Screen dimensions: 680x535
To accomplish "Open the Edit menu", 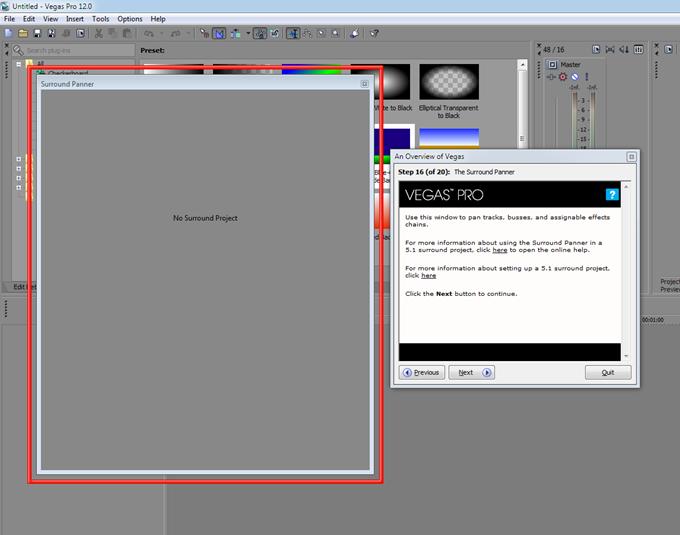I will coord(29,19).
